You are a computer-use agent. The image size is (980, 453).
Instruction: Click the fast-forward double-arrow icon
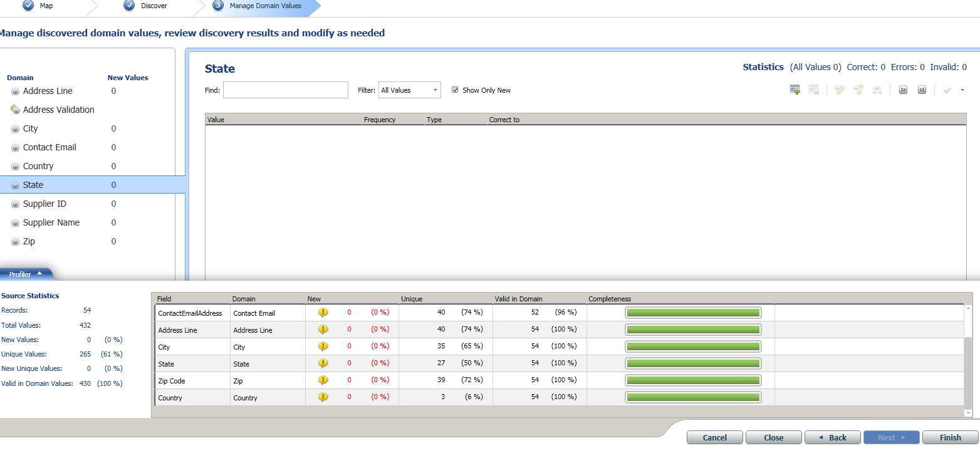coord(903,90)
